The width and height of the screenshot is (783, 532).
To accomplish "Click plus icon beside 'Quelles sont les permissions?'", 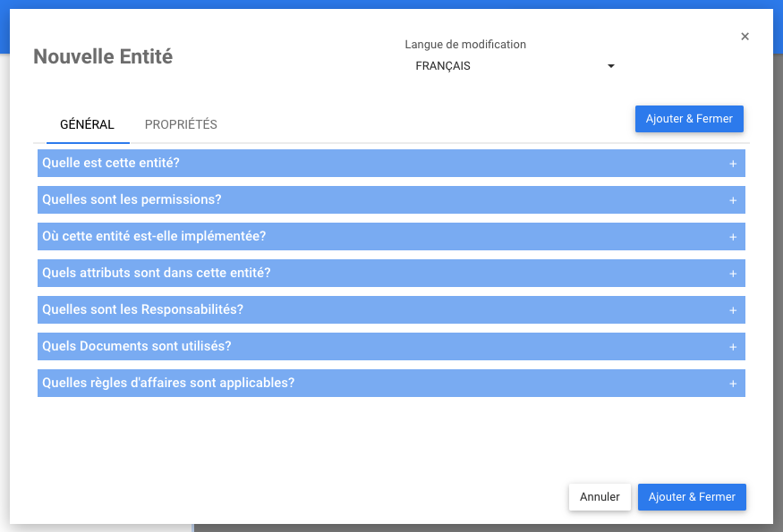I will tap(733, 200).
